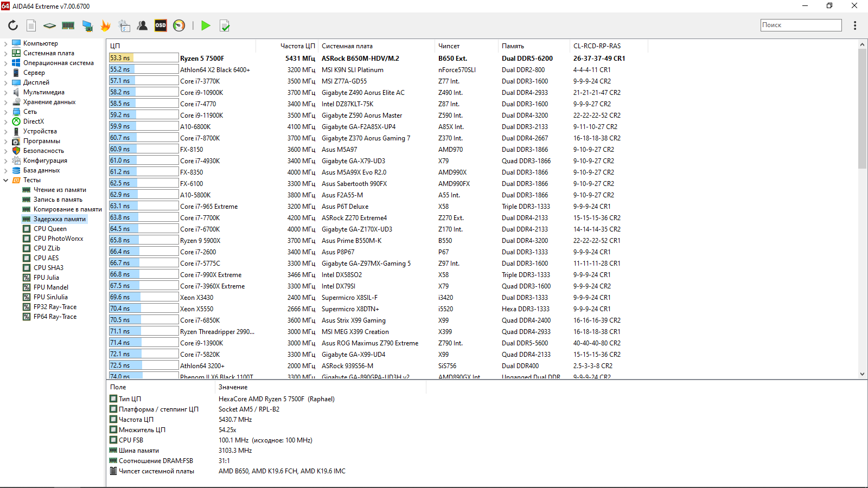Open the three-dot menu in the toolbar
This screenshot has height=488, width=868.
click(855, 25)
